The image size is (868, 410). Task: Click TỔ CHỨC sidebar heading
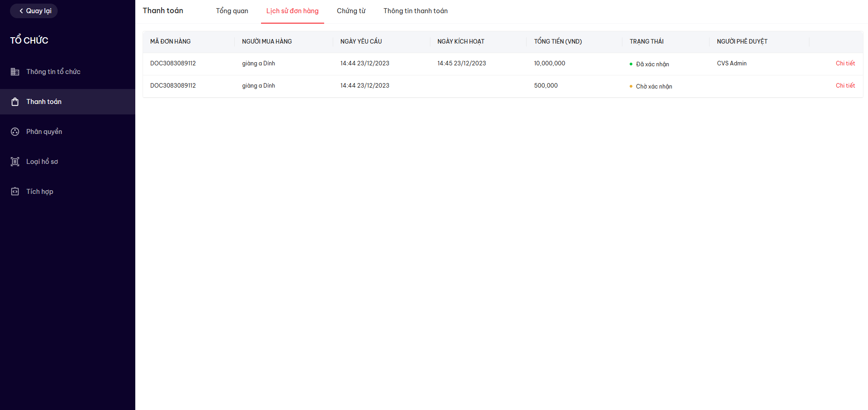[x=29, y=40]
